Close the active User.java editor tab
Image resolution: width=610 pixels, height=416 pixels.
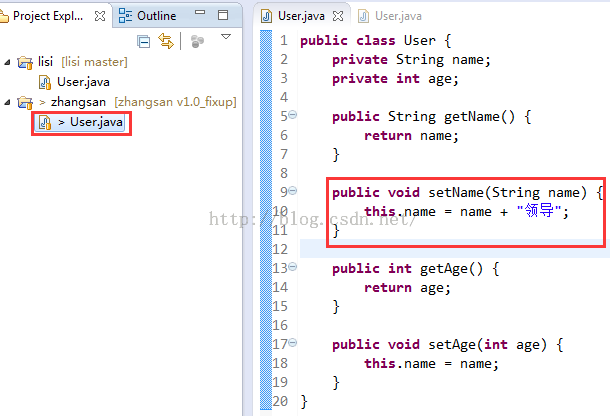coord(338,16)
